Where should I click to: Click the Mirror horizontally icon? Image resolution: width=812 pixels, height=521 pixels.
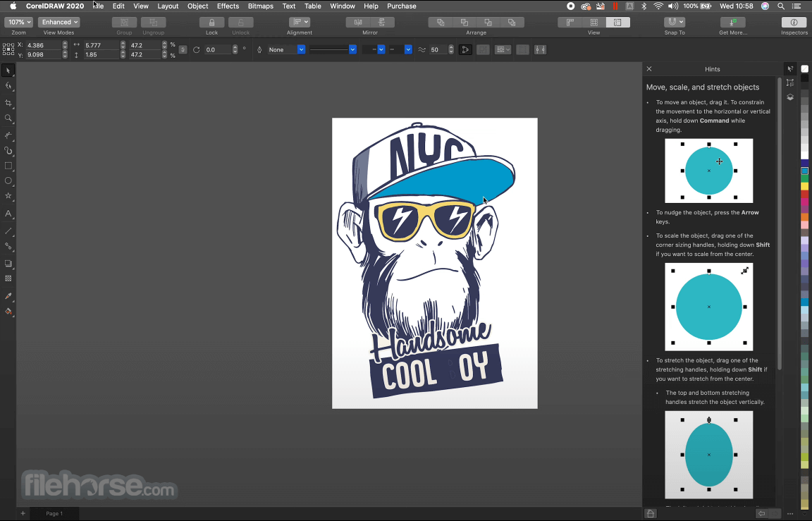pos(358,23)
